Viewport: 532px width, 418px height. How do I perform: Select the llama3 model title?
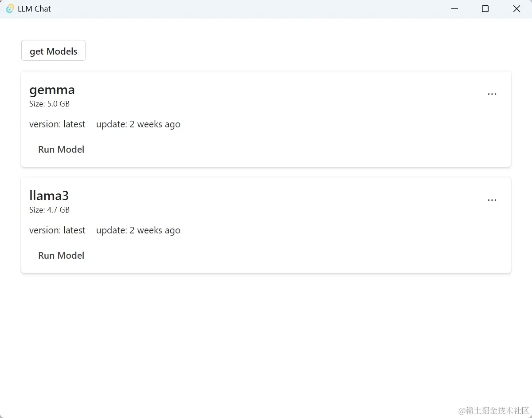(x=49, y=195)
